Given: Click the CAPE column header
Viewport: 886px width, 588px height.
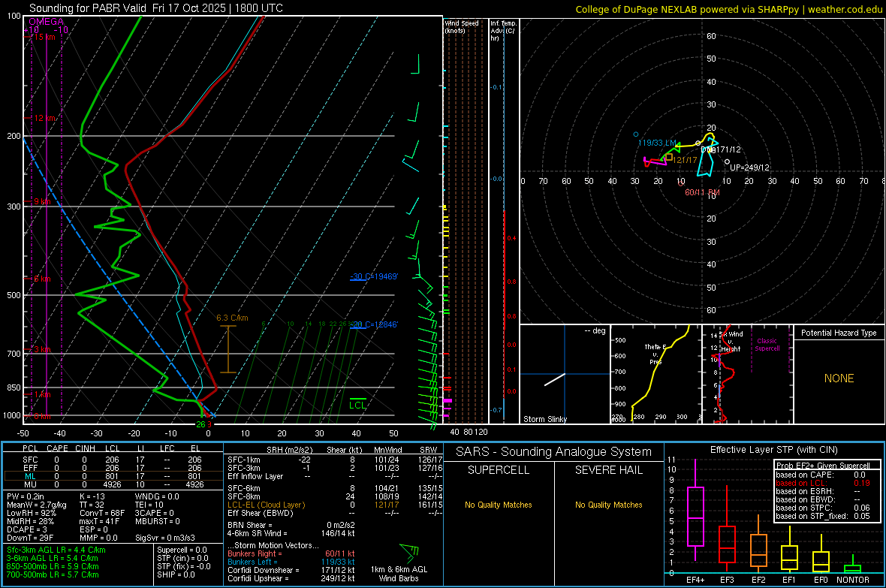Looking at the screenshot, I should (57, 448).
